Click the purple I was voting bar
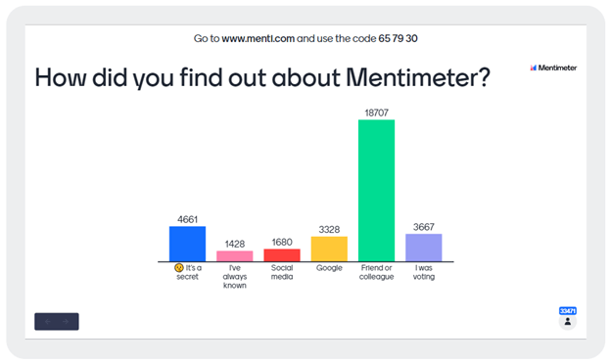 click(x=424, y=248)
